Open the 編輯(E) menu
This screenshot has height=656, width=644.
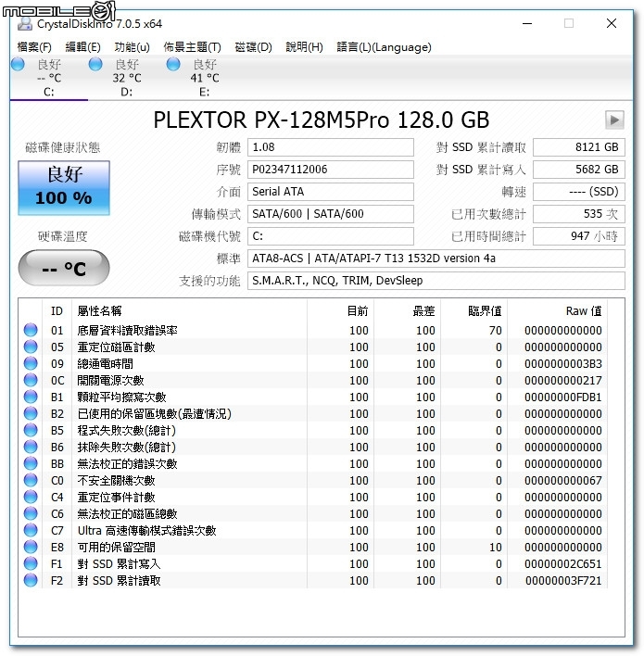(82, 47)
